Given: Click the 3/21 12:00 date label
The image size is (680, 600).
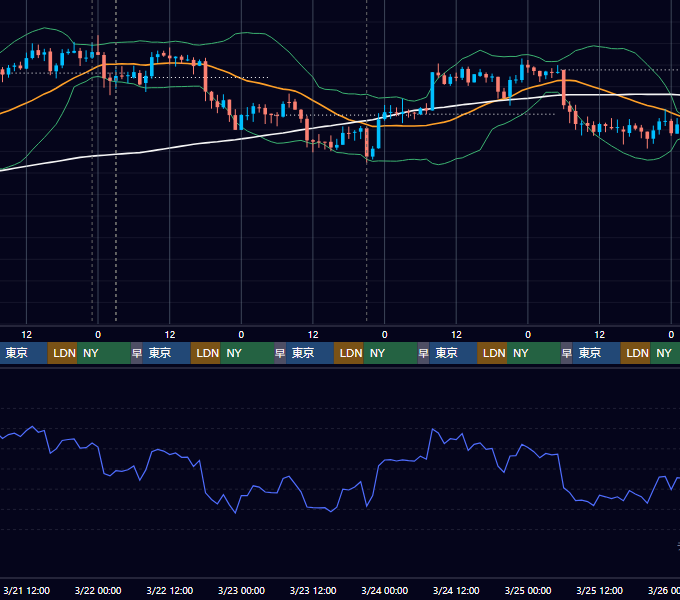Looking at the screenshot, I should 26,590.
